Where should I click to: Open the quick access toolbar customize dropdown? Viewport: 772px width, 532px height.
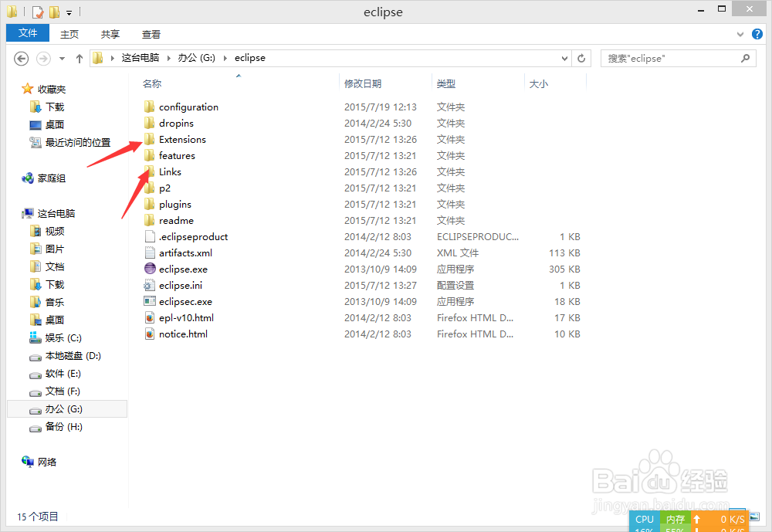pos(69,12)
